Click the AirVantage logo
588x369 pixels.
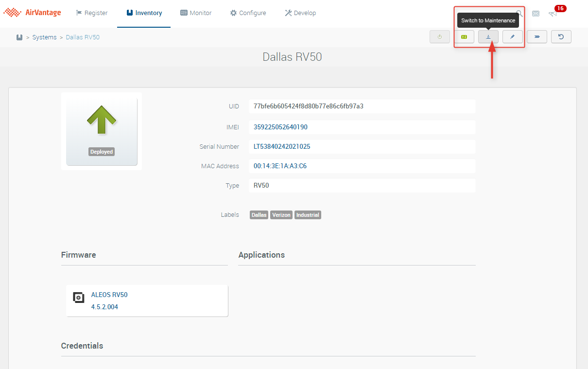[x=33, y=13]
